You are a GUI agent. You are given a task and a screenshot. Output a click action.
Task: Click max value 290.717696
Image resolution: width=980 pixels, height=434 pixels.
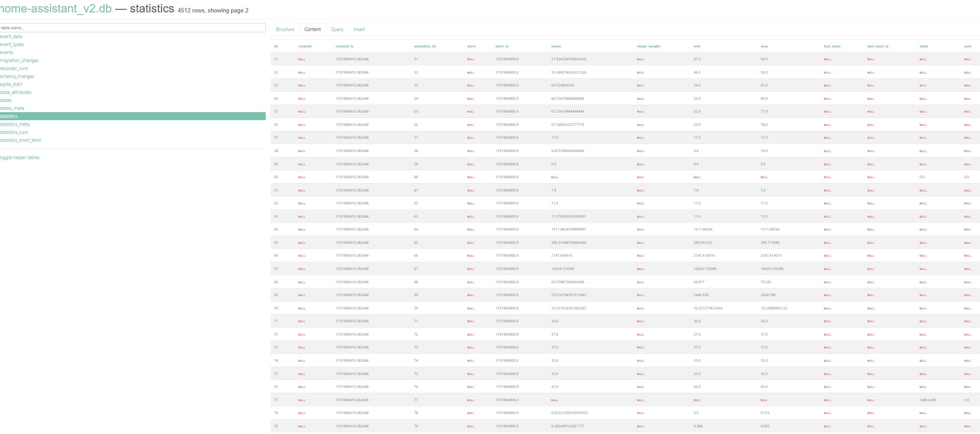[770, 242]
